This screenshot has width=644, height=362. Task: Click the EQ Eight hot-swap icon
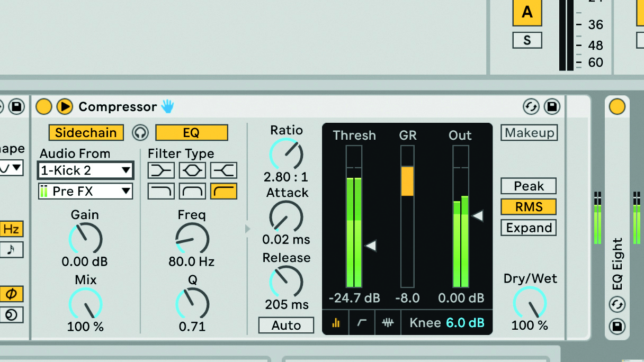[618, 304]
